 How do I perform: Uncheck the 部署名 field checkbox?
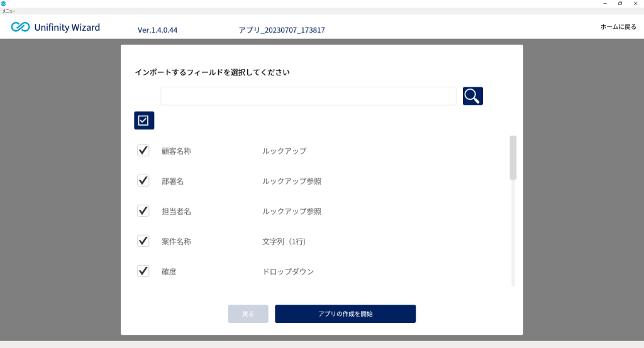[x=143, y=180]
